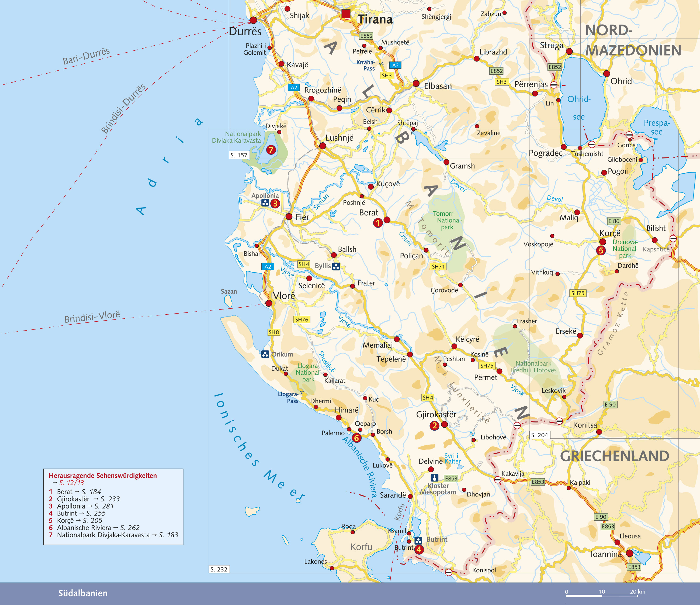This screenshot has height=605, width=700.
Task: Click the S. 232 page reference box
Action: point(219,569)
